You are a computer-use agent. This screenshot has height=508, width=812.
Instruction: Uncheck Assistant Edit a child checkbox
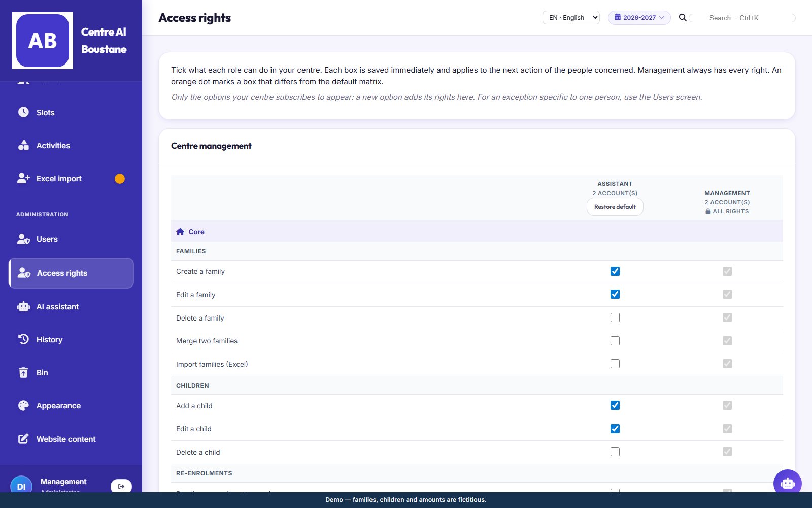tap(615, 429)
